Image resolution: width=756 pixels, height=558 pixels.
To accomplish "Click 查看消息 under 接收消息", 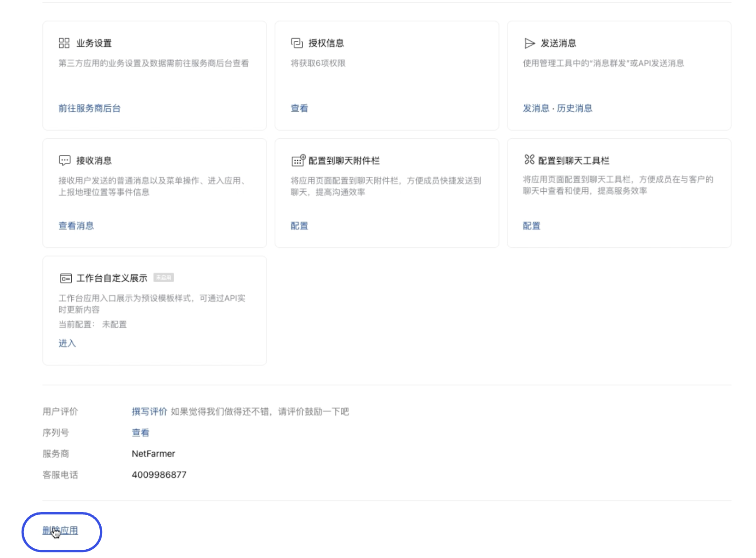I will (x=76, y=225).
